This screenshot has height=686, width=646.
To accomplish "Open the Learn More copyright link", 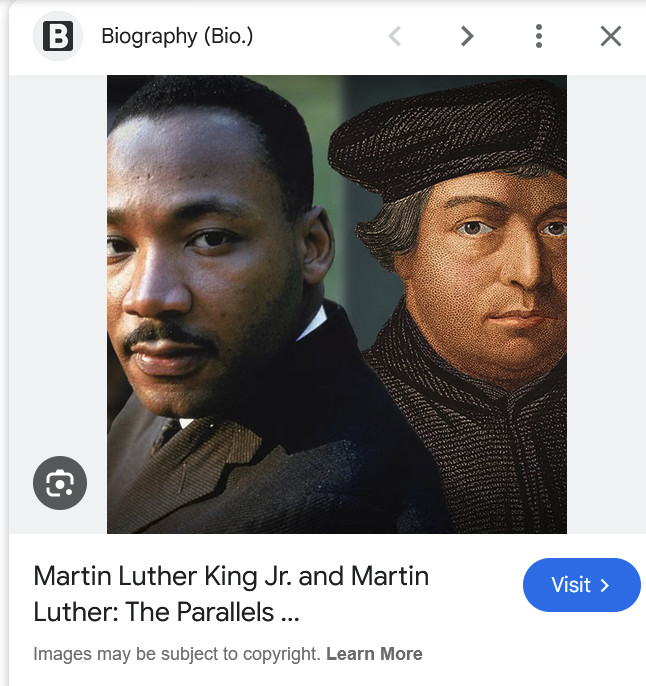I will (x=374, y=654).
